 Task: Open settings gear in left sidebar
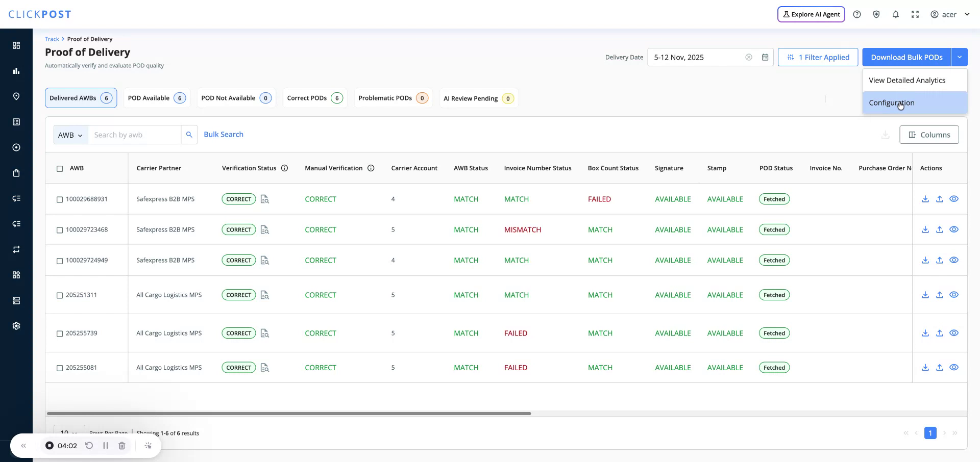coord(16,326)
